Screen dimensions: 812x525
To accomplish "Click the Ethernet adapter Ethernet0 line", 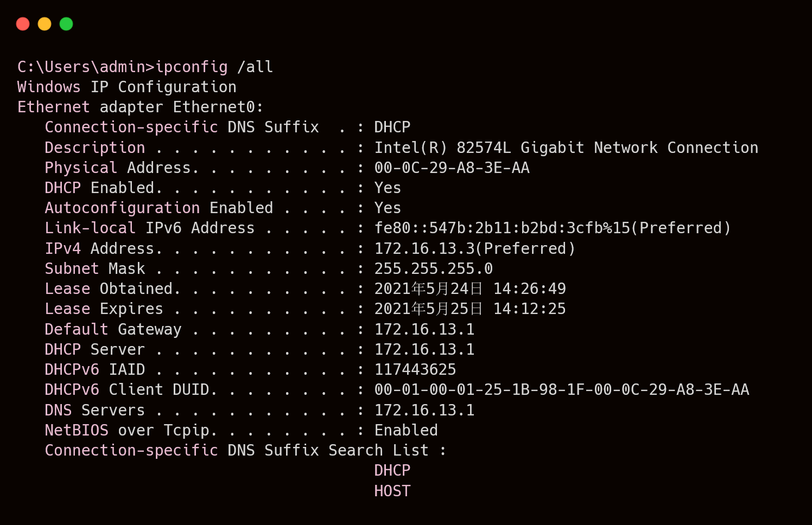I will click(141, 107).
